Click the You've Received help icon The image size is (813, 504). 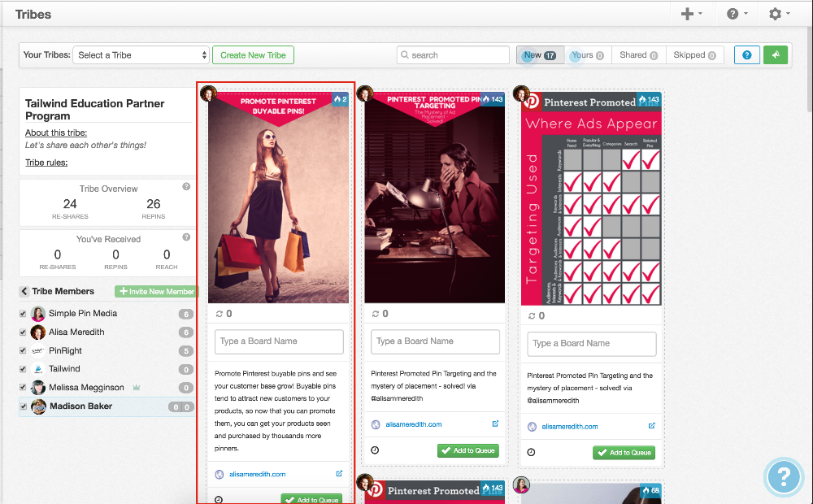point(186,237)
